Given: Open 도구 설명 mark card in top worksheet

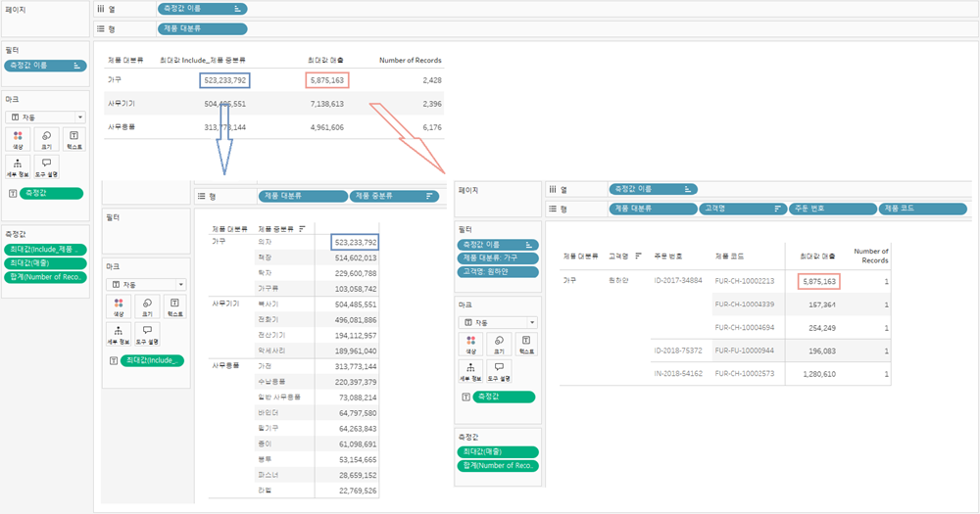Looking at the screenshot, I should click(x=46, y=166).
